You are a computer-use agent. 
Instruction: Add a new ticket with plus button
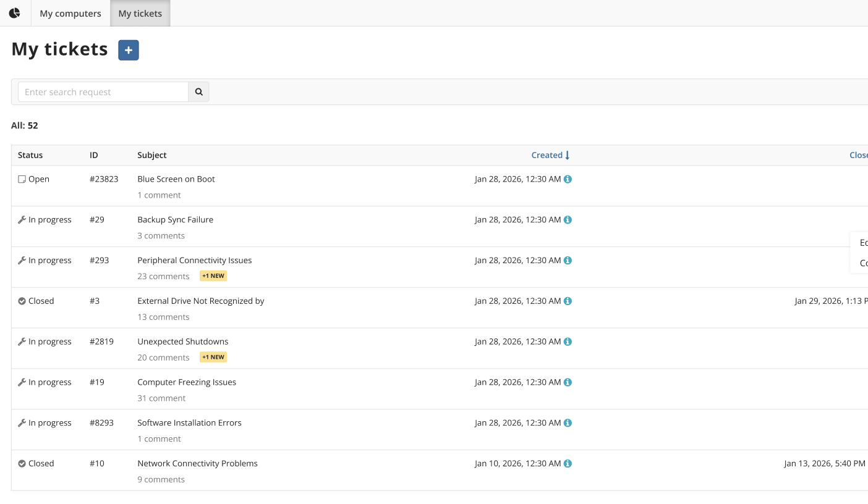pos(129,50)
